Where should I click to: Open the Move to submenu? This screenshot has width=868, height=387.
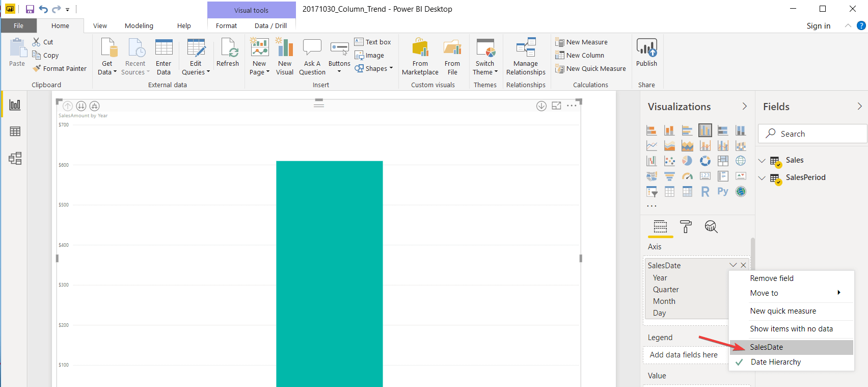click(792, 293)
